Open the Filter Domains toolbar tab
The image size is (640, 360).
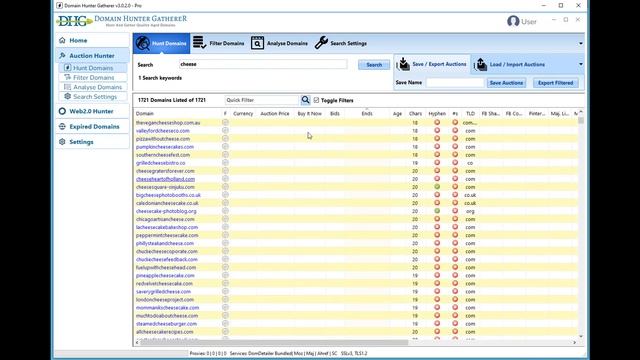tap(218, 43)
